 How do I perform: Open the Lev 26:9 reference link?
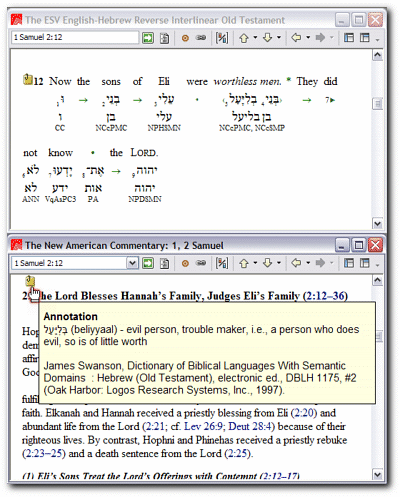pos(203,427)
